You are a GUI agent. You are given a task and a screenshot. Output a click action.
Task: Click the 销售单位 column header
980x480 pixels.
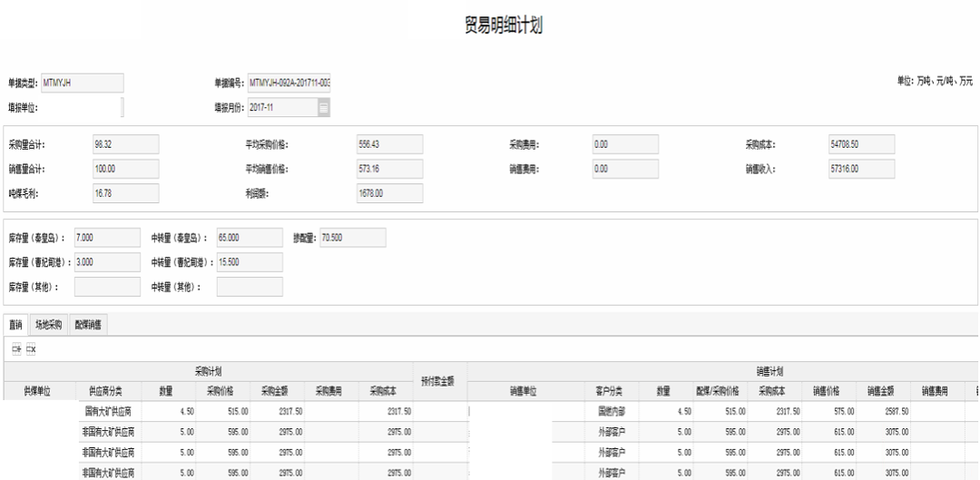(x=525, y=391)
